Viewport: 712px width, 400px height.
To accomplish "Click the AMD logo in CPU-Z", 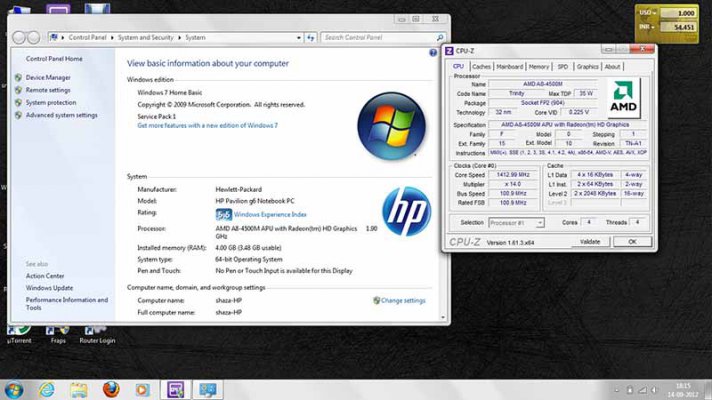I will (623, 98).
